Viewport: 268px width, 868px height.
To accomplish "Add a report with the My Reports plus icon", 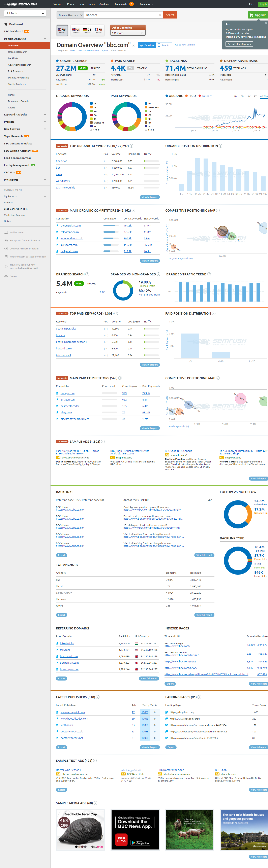I will [45, 196].
